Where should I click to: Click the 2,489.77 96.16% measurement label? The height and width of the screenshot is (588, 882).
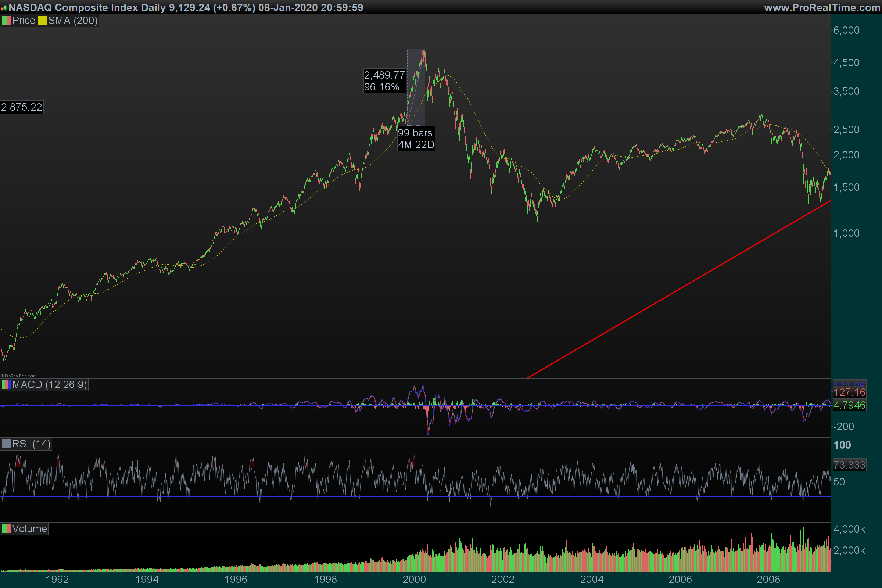click(384, 81)
